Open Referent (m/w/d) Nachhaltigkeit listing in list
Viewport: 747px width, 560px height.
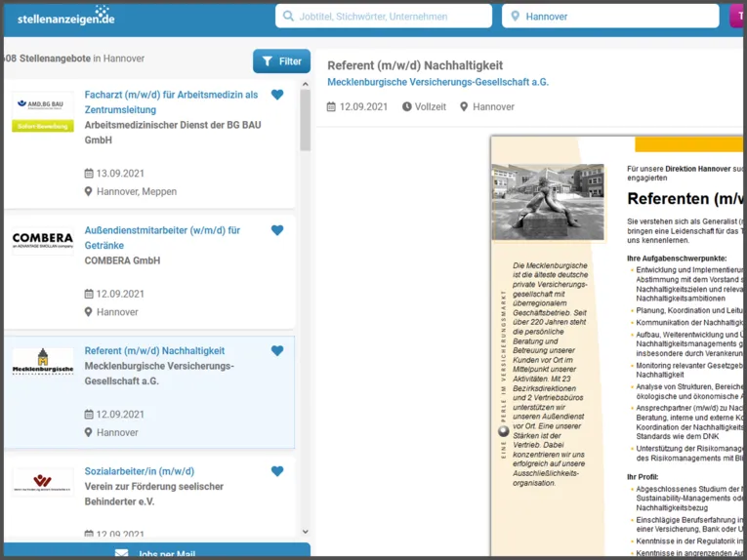pos(154,350)
